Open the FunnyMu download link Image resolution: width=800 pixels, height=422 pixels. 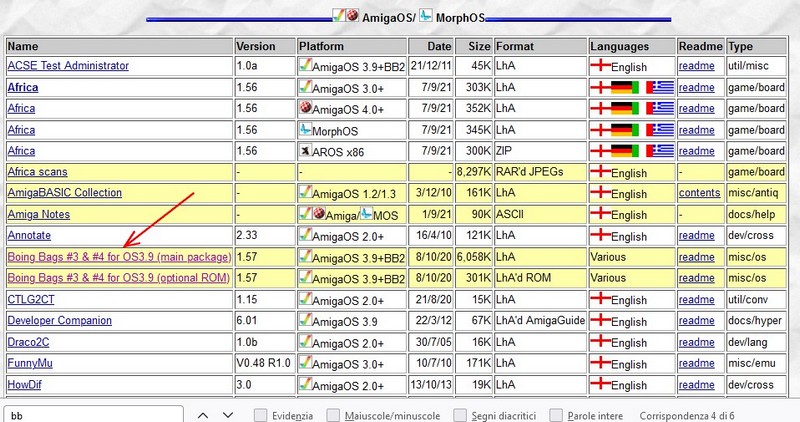pos(32,362)
